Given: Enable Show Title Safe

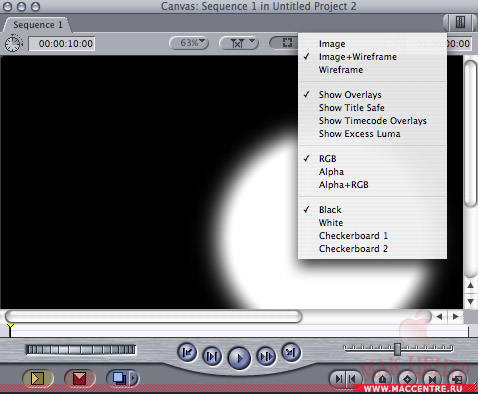Looking at the screenshot, I should (x=372, y=108).
